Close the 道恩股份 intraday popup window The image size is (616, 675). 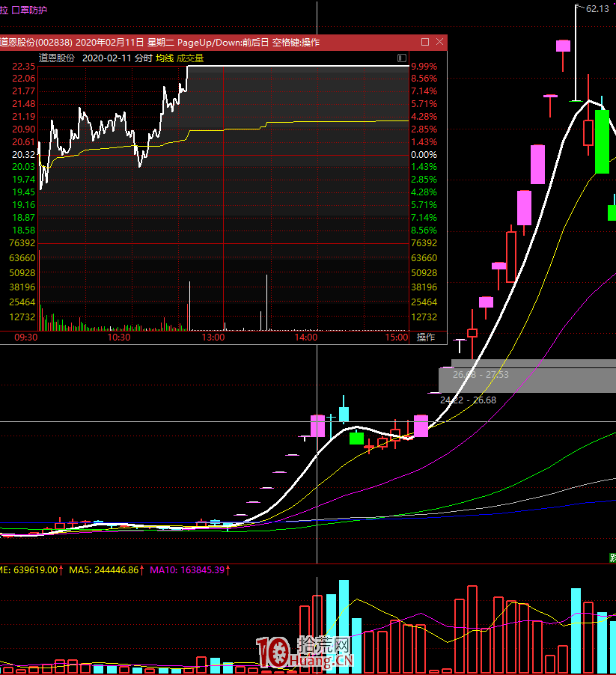point(438,42)
